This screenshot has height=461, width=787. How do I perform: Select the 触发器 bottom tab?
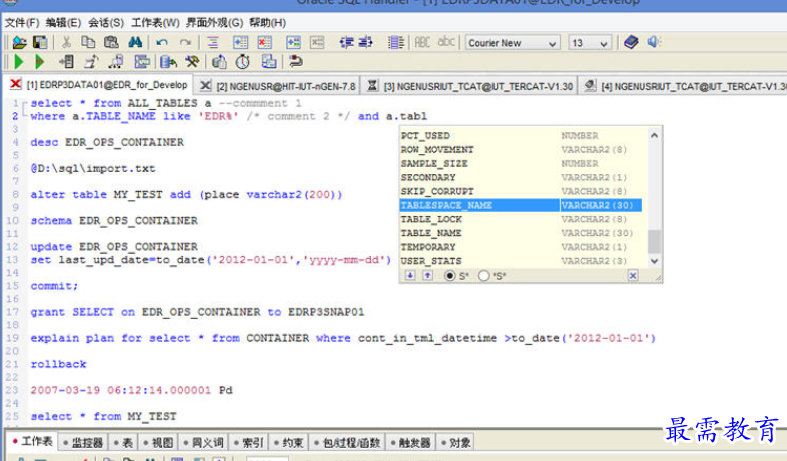[x=410, y=442]
